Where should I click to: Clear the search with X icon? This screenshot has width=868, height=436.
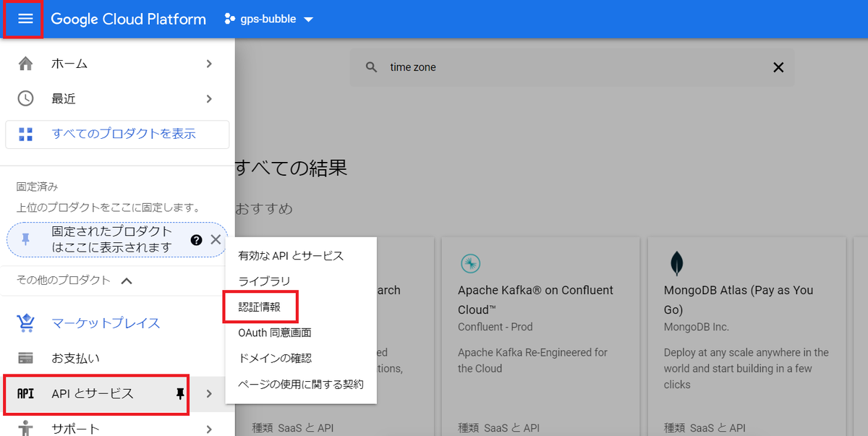tap(778, 67)
